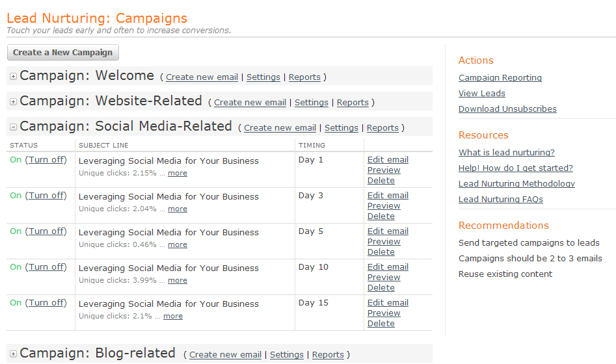Click Download Unsubscribes link
This screenshot has height=364, width=616.
coord(507,109)
